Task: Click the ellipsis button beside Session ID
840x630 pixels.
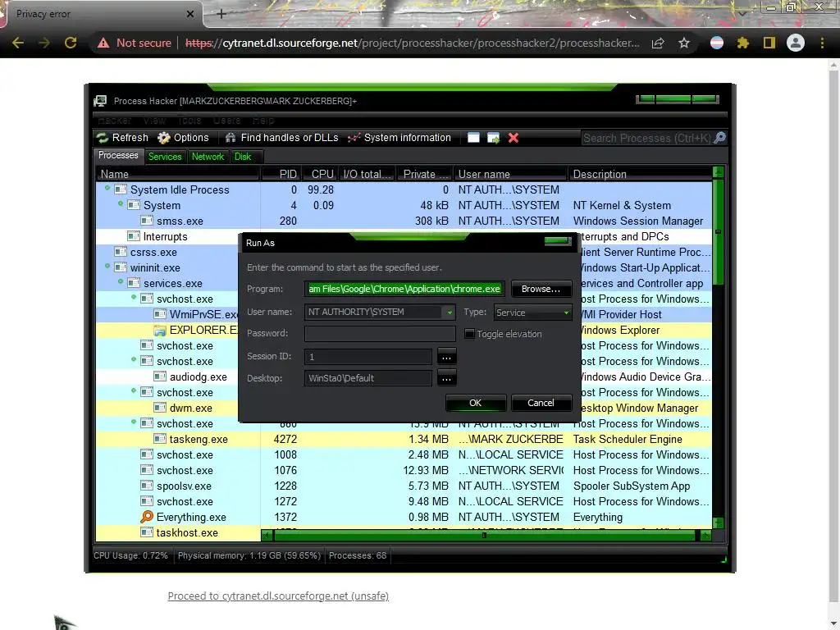Action: [446, 356]
